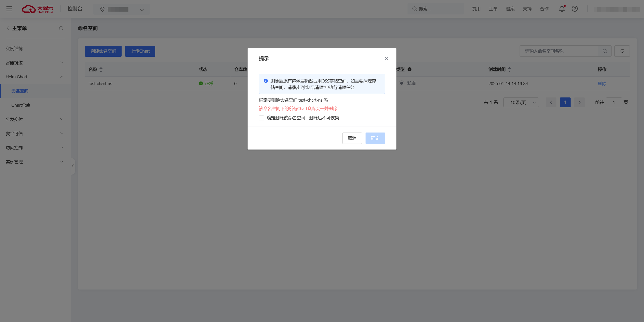Click 控制台 link in header
Screen dimensions: 644x322
[75, 9]
